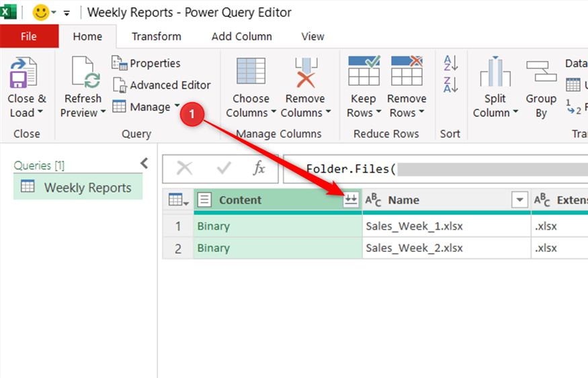The width and height of the screenshot is (588, 378).
Task: Expand the Split Column dropdown
Action: point(515,112)
